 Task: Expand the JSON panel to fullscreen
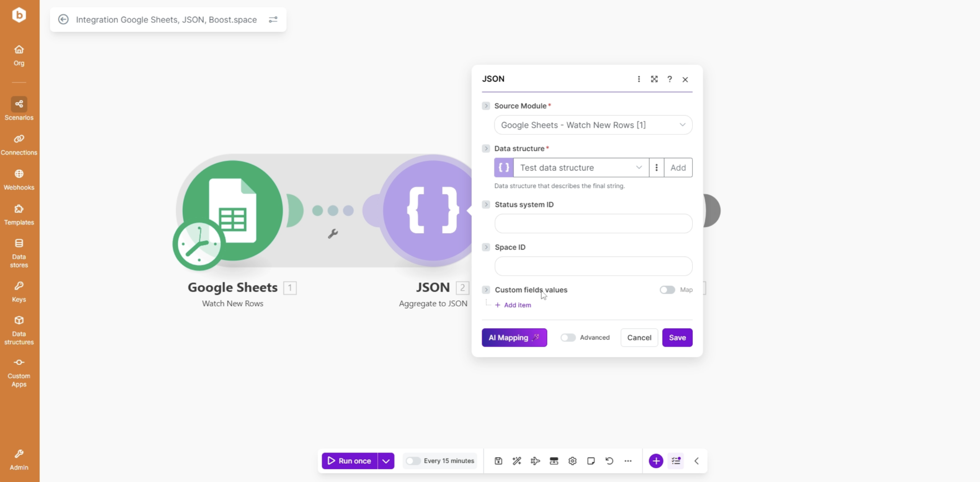654,79
